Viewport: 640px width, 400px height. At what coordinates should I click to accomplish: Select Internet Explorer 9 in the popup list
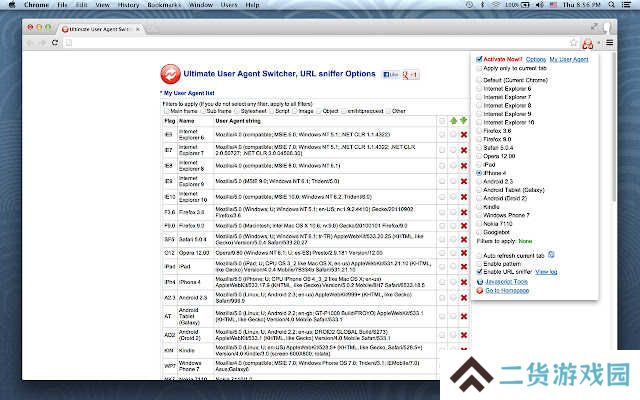[479, 114]
